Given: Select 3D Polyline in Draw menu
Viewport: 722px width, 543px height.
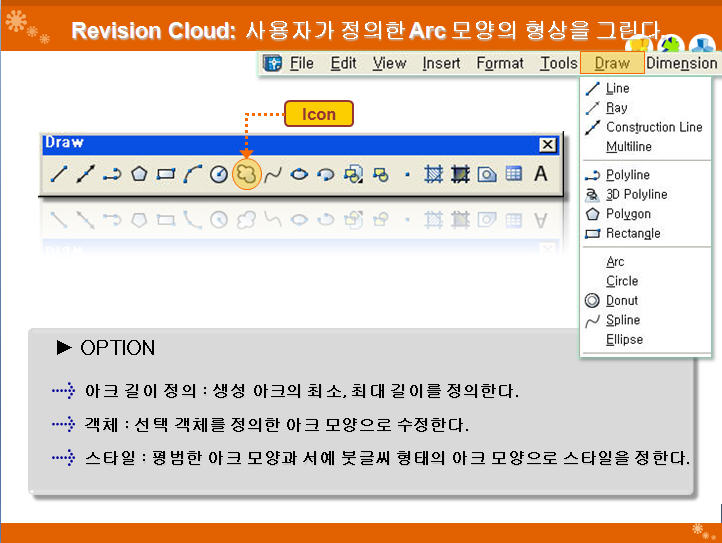Looking at the screenshot, I should point(636,194).
